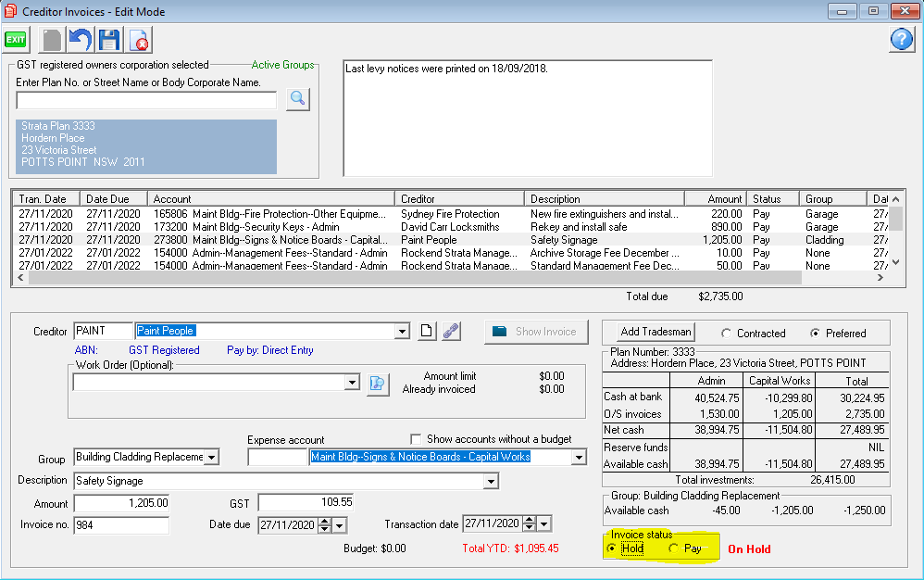Click the grey new document toolbar icon
The width and height of the screenshot is (924, 580).
(x=51, y=40)
